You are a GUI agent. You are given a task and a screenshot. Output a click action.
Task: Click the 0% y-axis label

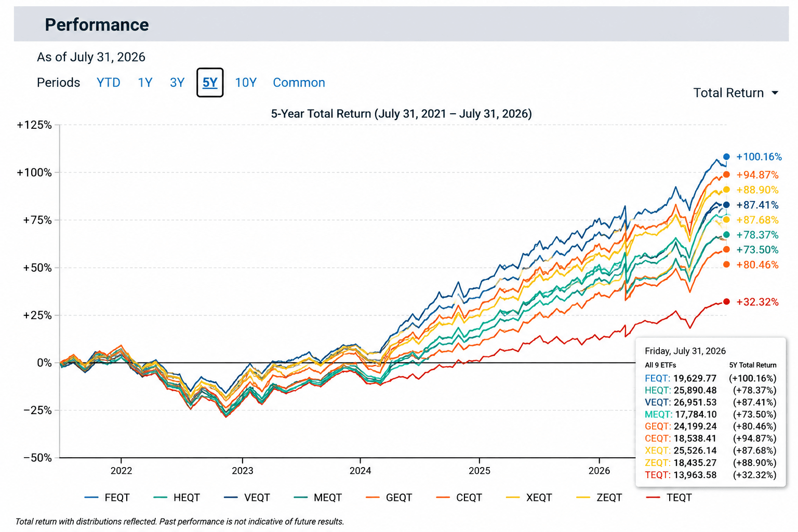pos(44,363)
